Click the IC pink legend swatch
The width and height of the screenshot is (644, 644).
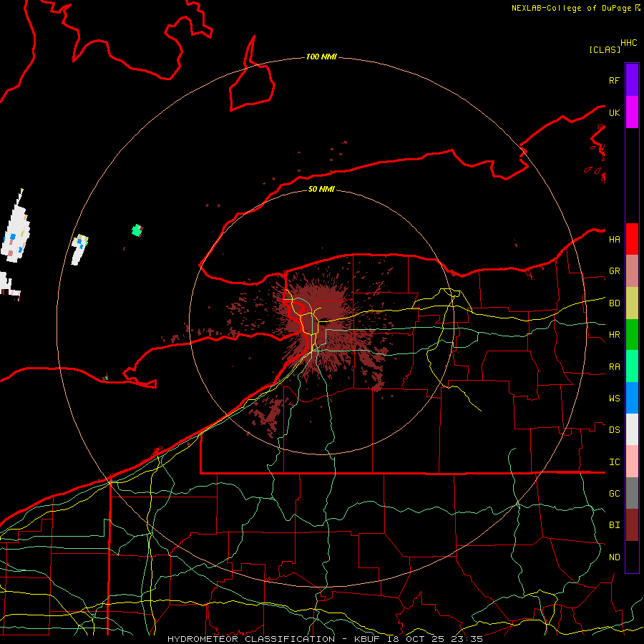click(x=632, y=462)
